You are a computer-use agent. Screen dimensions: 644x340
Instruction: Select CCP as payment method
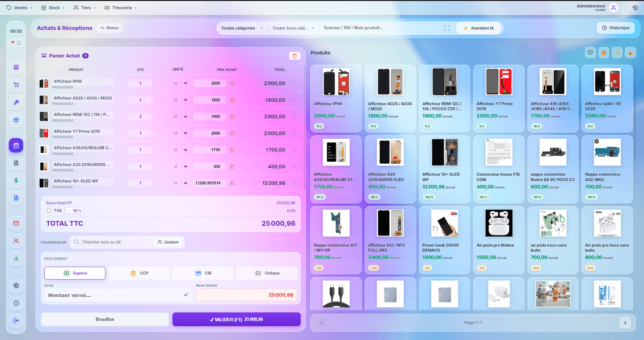click(139, 273)
